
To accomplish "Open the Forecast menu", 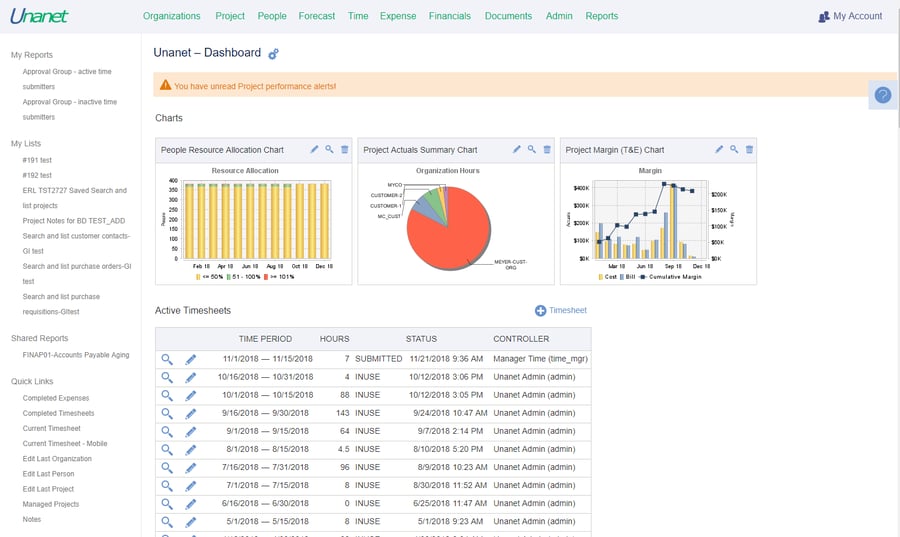I will pyautogui.click(x=317, y=16).
